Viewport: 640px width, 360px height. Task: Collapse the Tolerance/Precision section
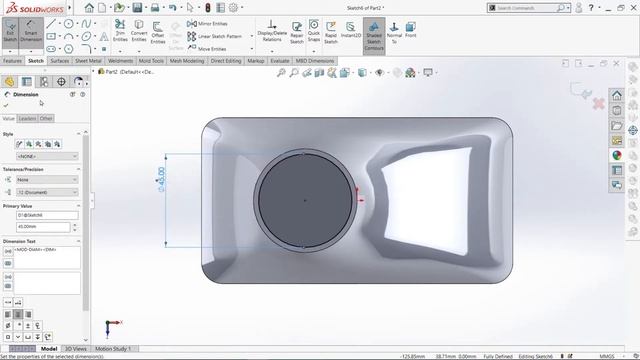tap(78, 169)
